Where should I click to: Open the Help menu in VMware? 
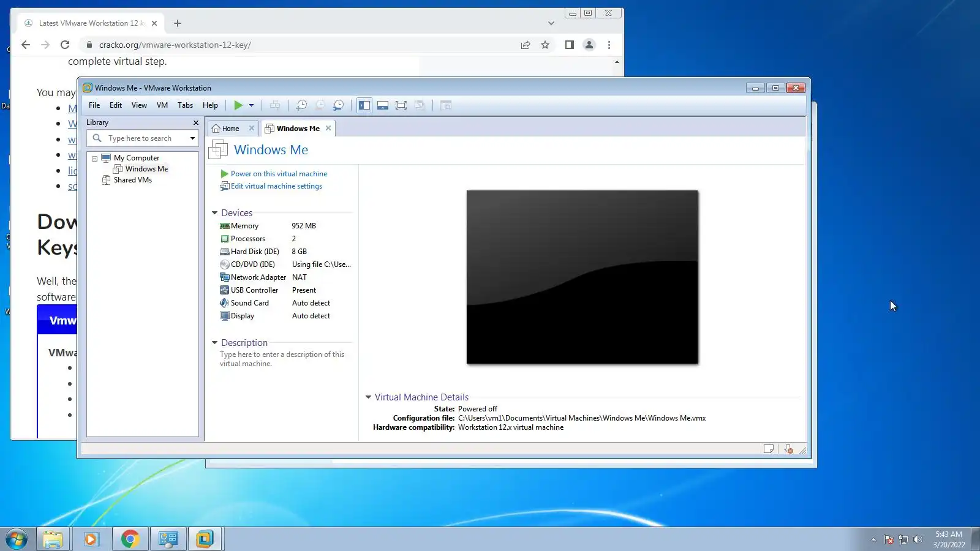coord(210,105)
